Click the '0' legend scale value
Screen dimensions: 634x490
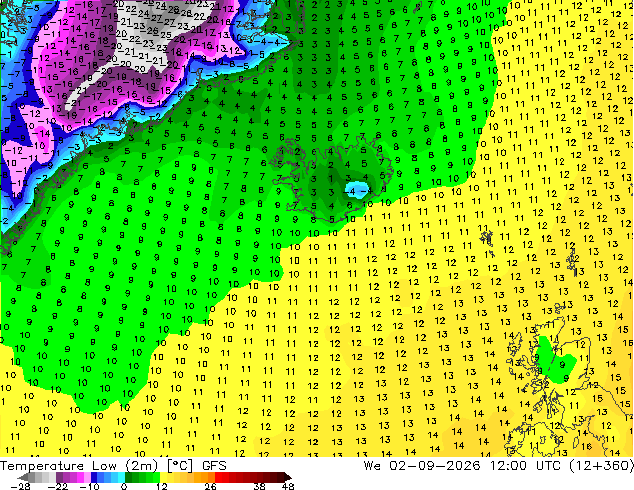(x=124, y=486)
